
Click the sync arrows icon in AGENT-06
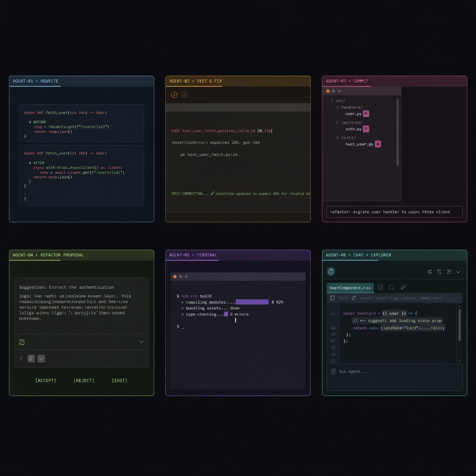click(x=439, y=272)
